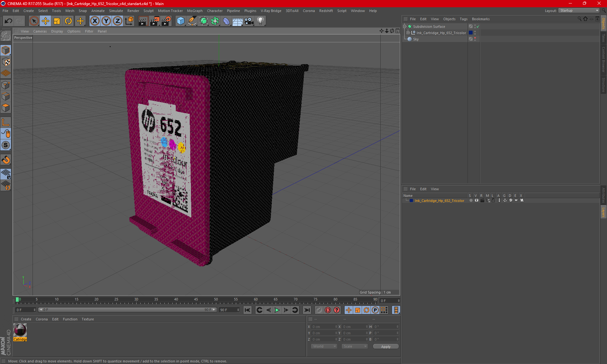This screenshot has height=364, width=607.
Task: Activate the Scale tool
Action: tap(57, 21)
